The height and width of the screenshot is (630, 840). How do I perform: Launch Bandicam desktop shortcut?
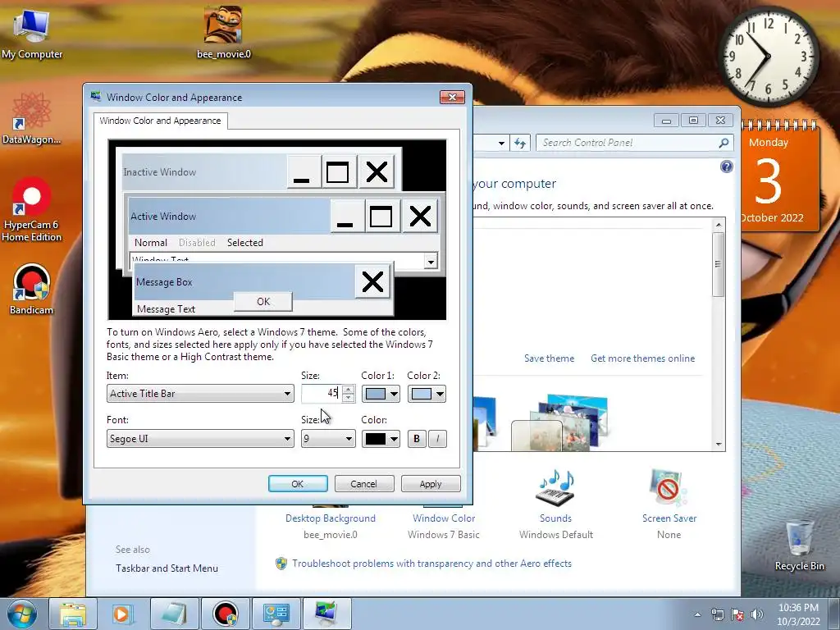point(32,289)
